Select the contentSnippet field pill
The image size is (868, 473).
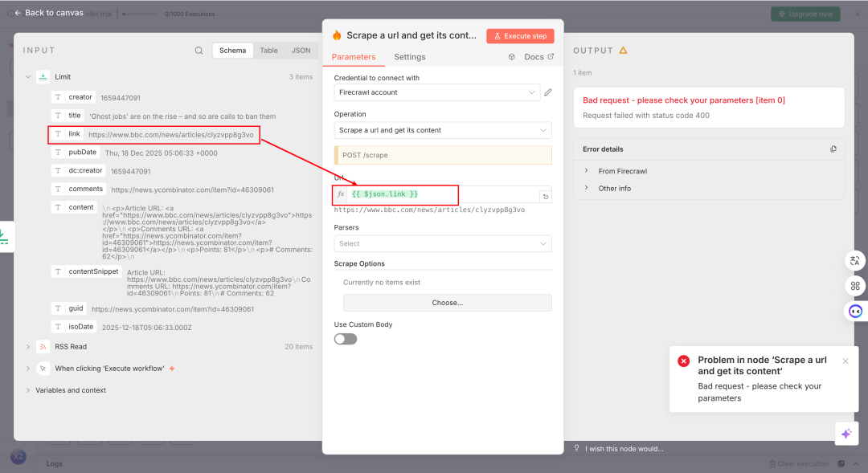point(86,271)
